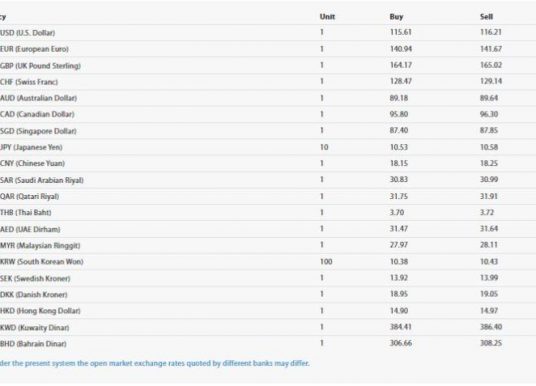This screenshot has width=536, height=386.
Task: Click the GBP buy rate 164.17
Action: pyautogui.click(x=401, y=65)
